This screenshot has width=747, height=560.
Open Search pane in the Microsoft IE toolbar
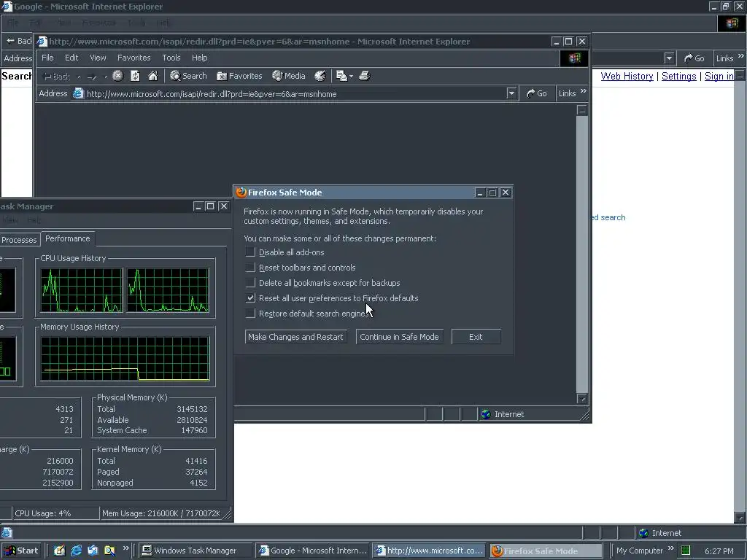[x=189, y=76]
